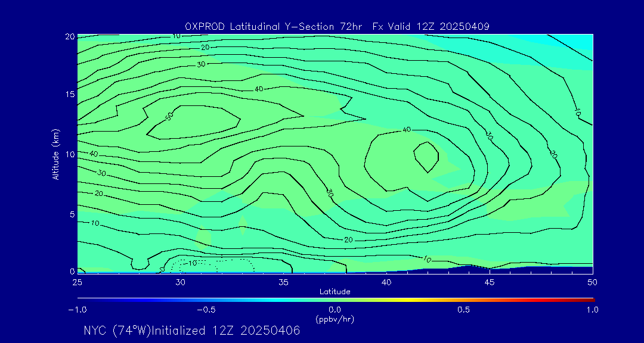
Task: Click the "Latitude" horizontal axis label
Action: 335,292
